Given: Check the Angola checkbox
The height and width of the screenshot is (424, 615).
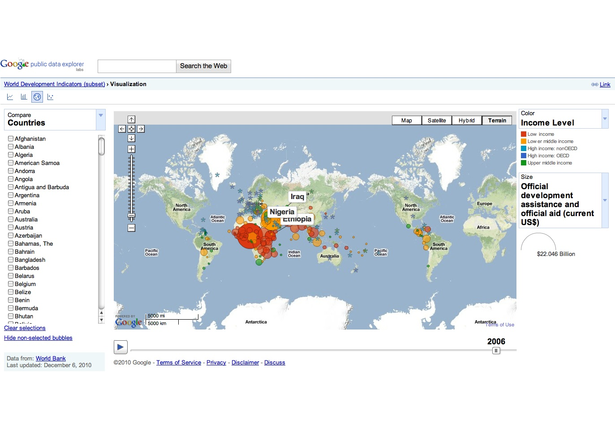Looking at the screenshot, I should click(11, 179).
